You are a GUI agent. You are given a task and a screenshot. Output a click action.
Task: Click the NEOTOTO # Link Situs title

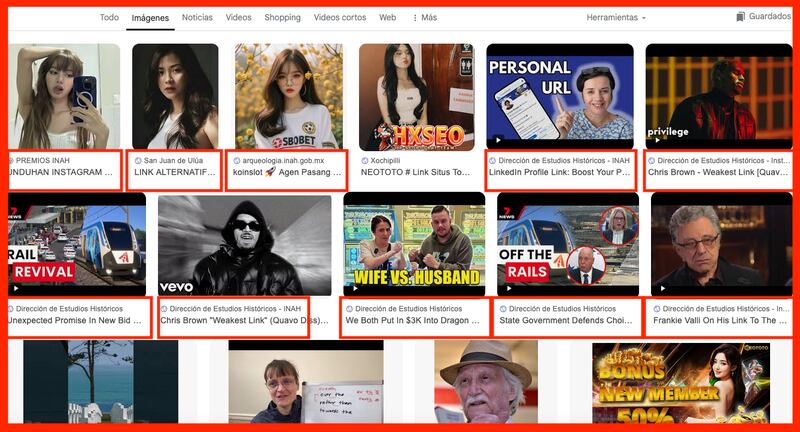415,172
